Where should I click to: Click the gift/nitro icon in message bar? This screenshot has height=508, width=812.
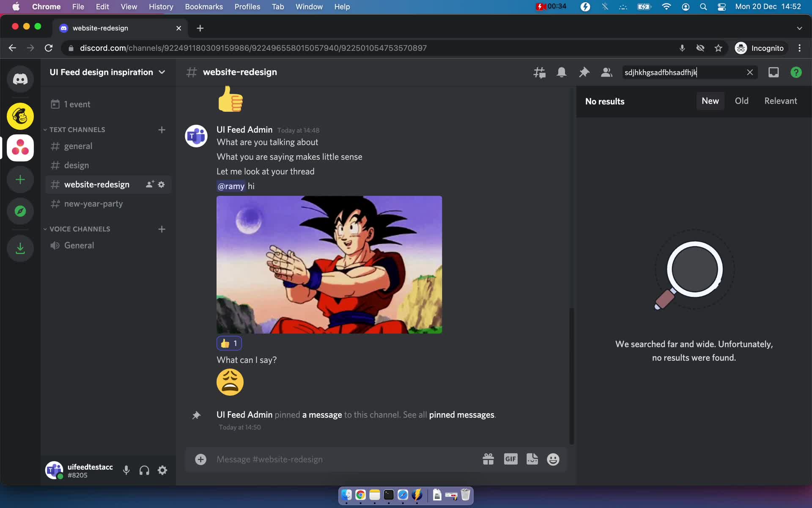pos(489,459)
